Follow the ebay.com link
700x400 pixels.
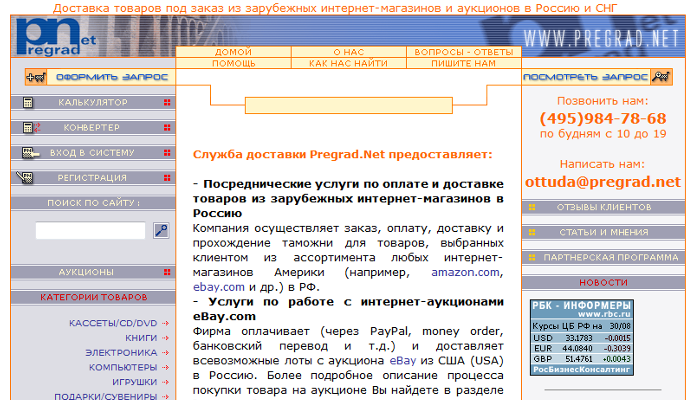[x=219, y=287]
